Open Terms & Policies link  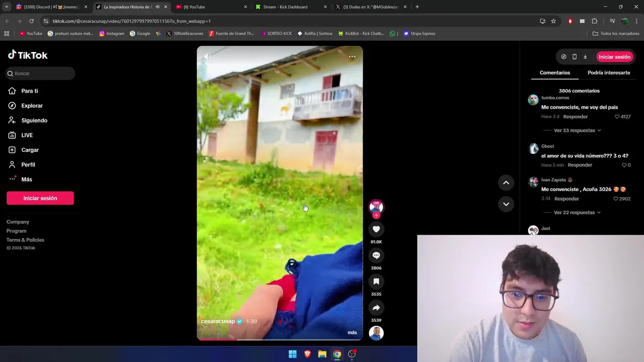[25, 240]
